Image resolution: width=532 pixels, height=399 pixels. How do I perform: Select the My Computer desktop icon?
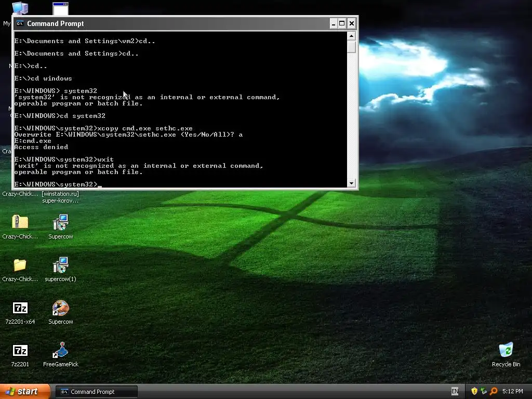(20, 8)
